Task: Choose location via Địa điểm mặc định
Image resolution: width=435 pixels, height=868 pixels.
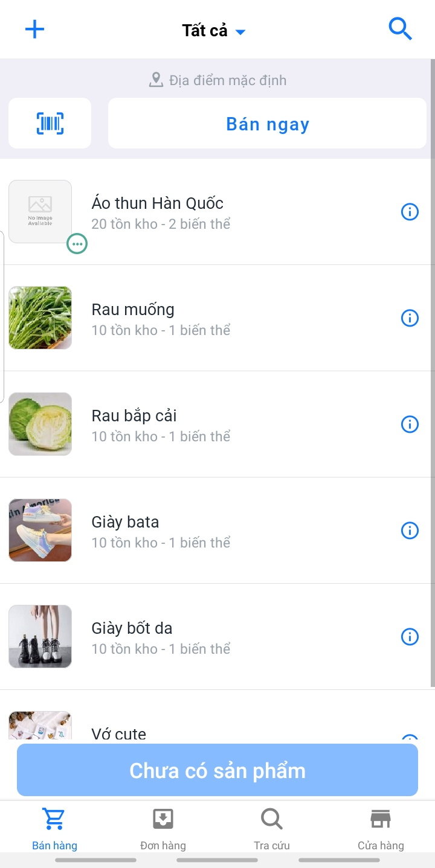Action: point(218,80)
